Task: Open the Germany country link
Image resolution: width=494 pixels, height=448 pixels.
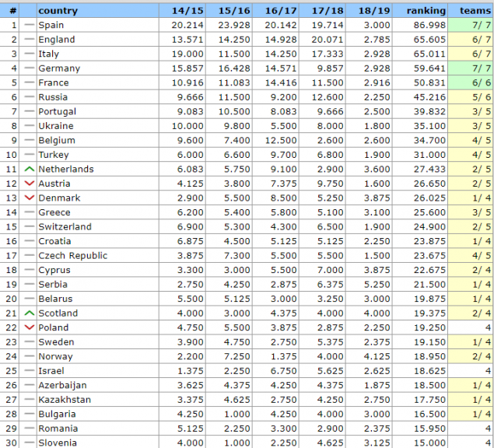Action: (58, 68)
